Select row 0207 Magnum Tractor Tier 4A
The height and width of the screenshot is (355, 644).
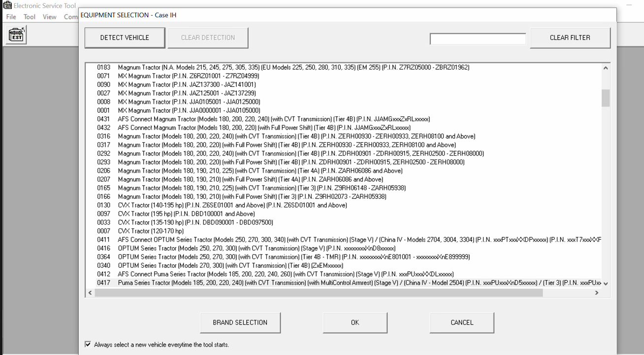(x=343, y=179)
